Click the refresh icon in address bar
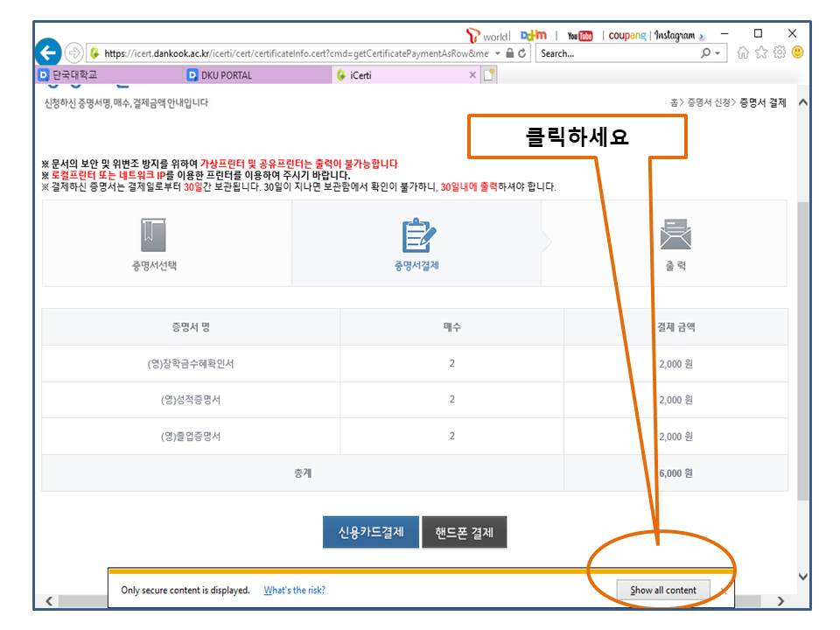The width and height of the screenshot is (840, 630). pyautogui.click(x=522, y=53)
